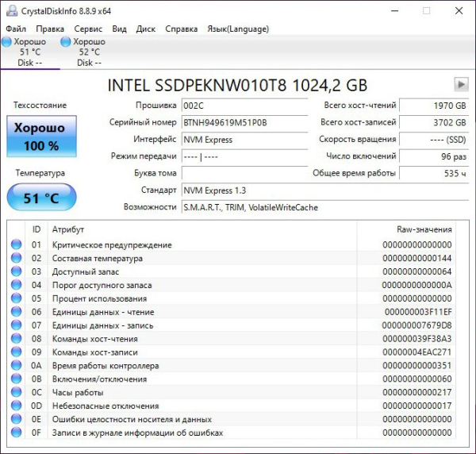Image resolution: width=476 pixels, height=454 pixels.
Task: Click raw value 00000007679D8
Action: (416, 325)
